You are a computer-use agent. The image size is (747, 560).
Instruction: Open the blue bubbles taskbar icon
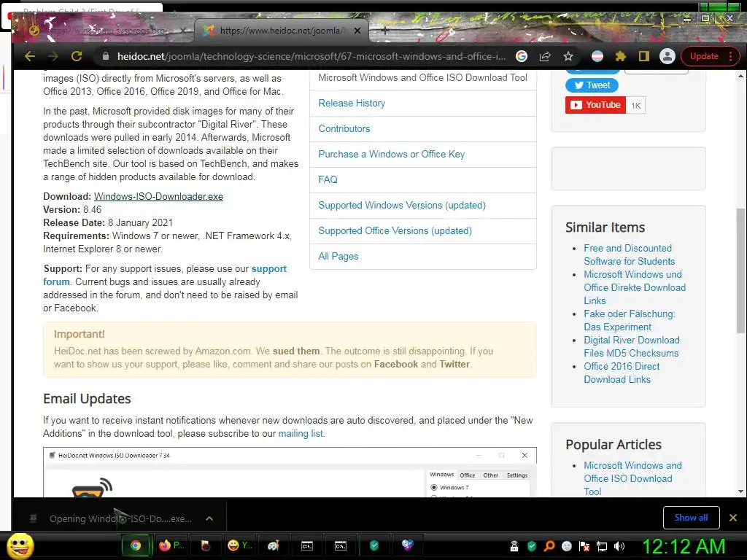coord(407,545)
